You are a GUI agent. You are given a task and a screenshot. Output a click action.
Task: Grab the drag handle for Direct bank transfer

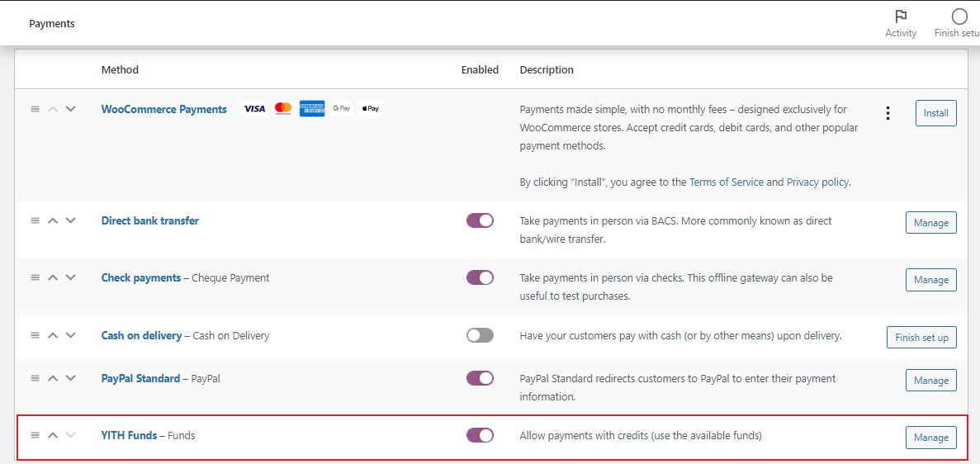coord(35,220)
